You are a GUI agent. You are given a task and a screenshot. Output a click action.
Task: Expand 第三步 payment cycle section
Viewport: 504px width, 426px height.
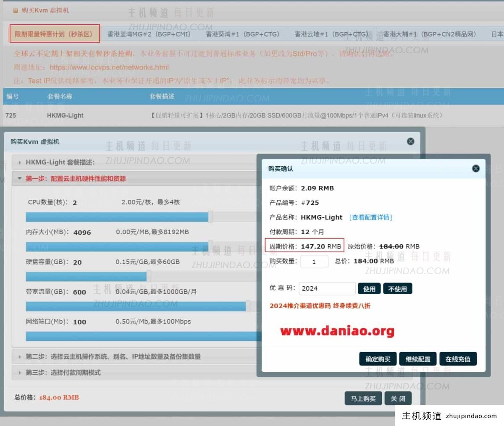(63, 372)
